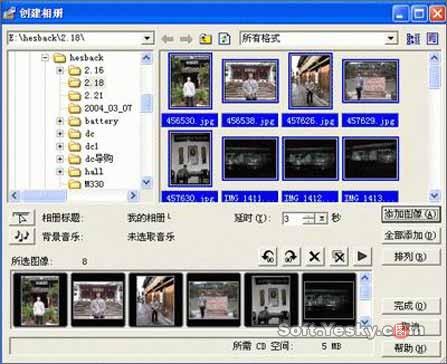The width and height of the screenshot is (447, 364).
Task: Open the file format filter dropdown
Action: coord(390,38)
